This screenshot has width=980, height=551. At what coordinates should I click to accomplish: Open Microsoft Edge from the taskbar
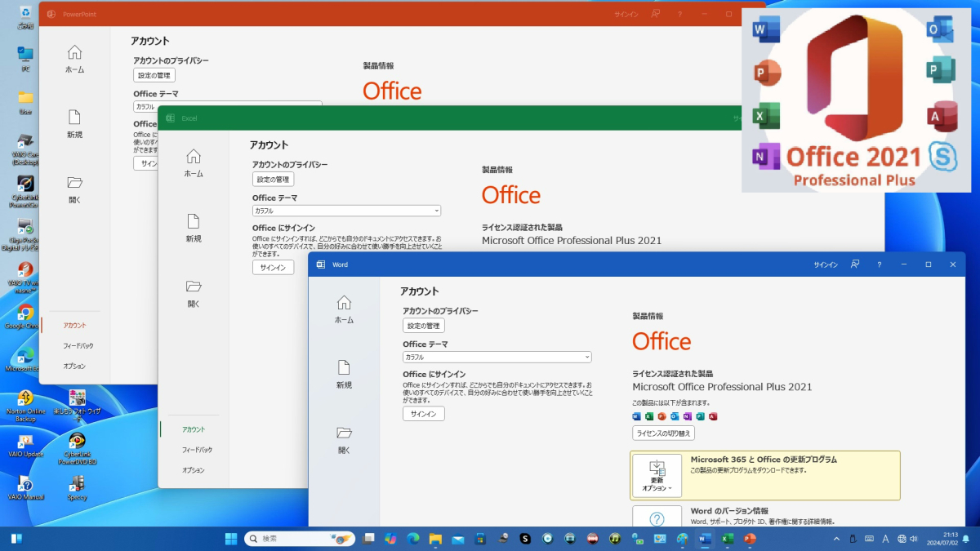point(413,539)
